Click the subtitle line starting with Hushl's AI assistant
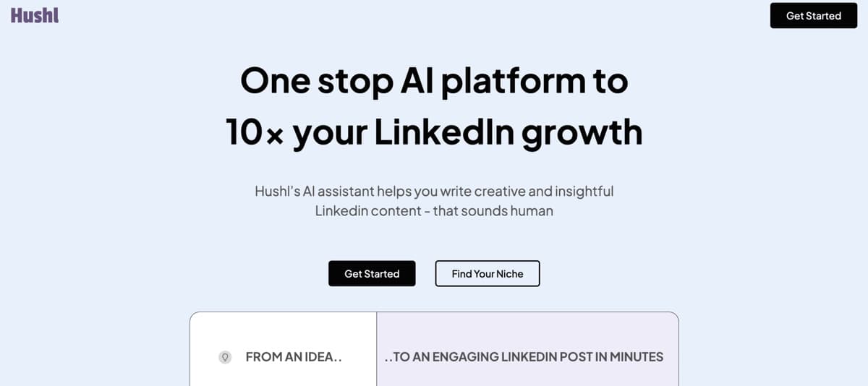This screenshot has width=868, height=386. pyautogui.click(x=434, y=192)
